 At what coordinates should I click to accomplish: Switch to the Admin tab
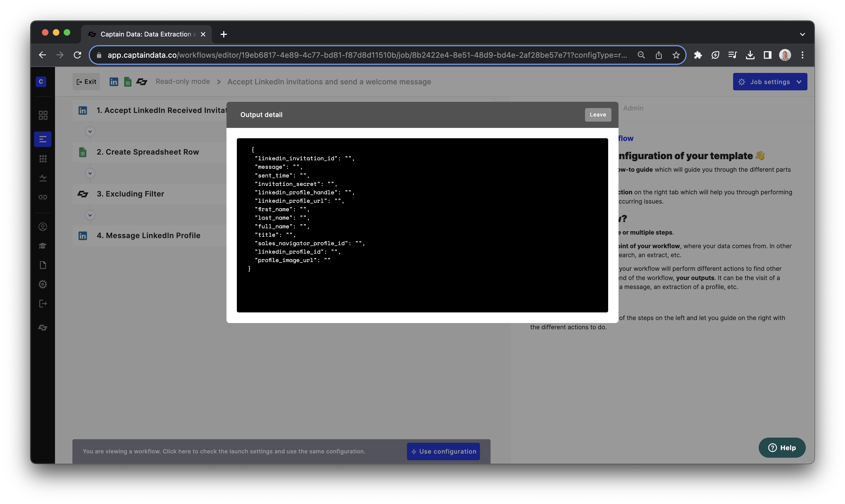click(x=633, y=108)
